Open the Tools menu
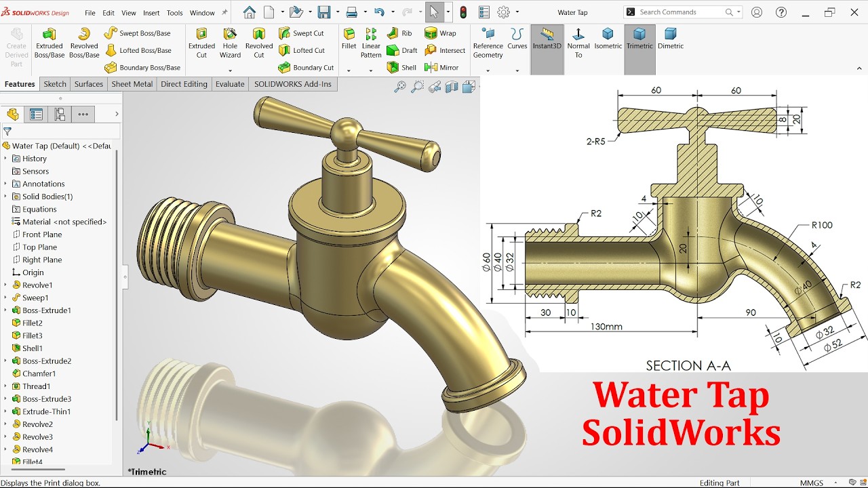 [x=174, y=13]
